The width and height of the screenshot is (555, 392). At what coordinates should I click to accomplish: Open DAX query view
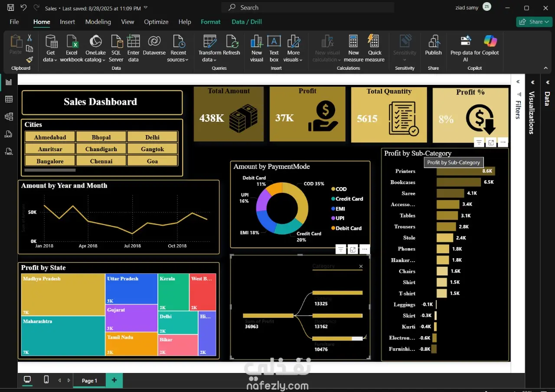9,134
